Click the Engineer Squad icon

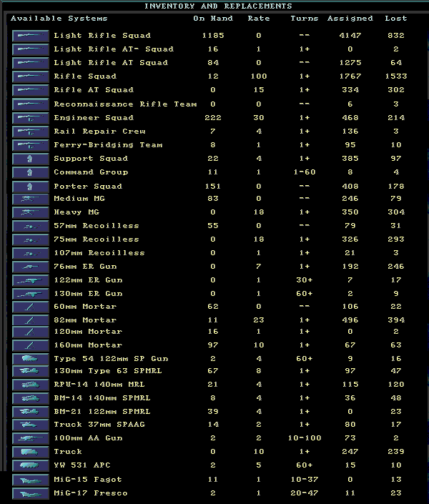(x=31, y=118)
